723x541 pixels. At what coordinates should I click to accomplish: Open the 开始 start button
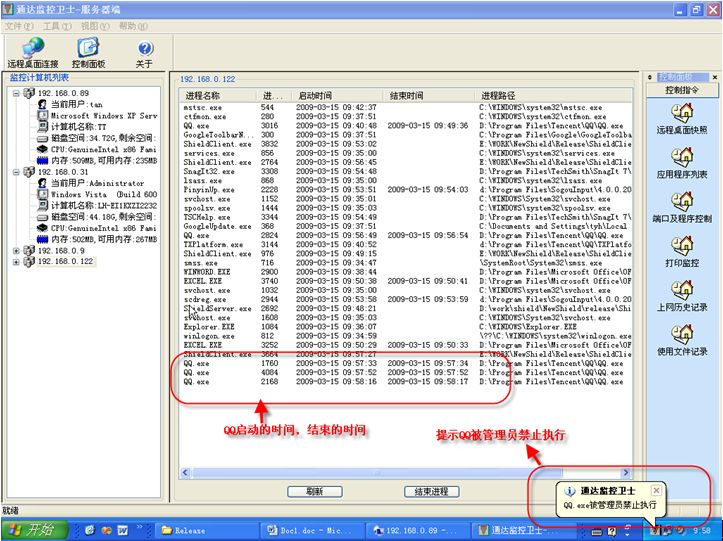[35, 530]
